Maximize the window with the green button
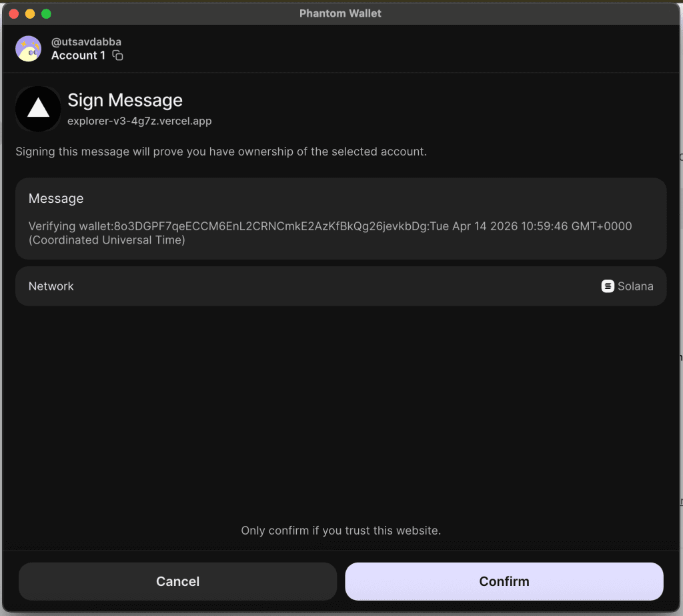The height and width of the screenshot is (616, 683). (46, 13)
